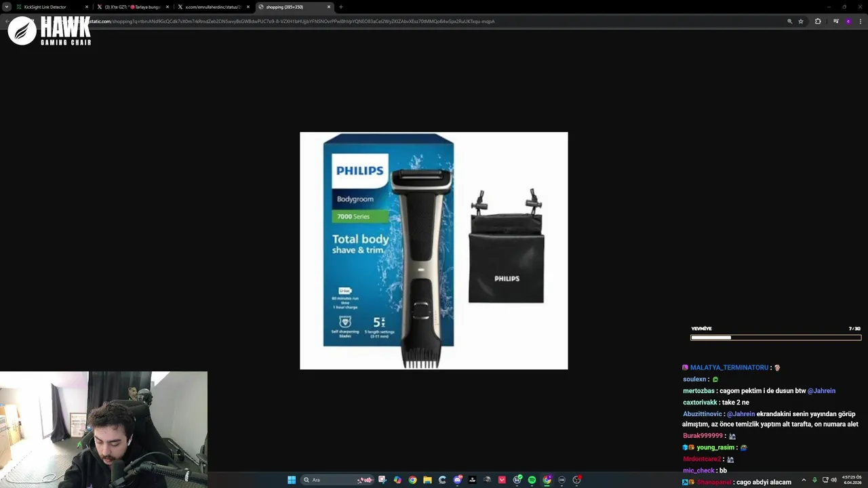Click the Abuzittinovic chat username
This screenshot has width=868, height=488.
[x=702, y=414]
